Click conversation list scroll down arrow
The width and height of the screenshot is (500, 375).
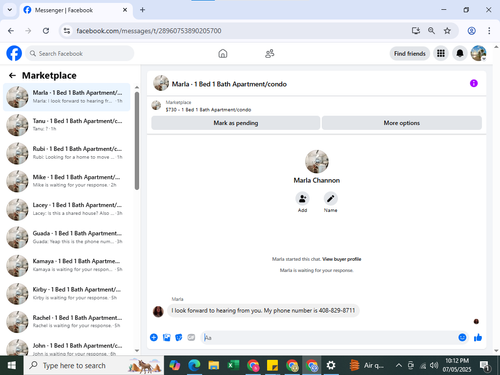(x=137, y=350)
